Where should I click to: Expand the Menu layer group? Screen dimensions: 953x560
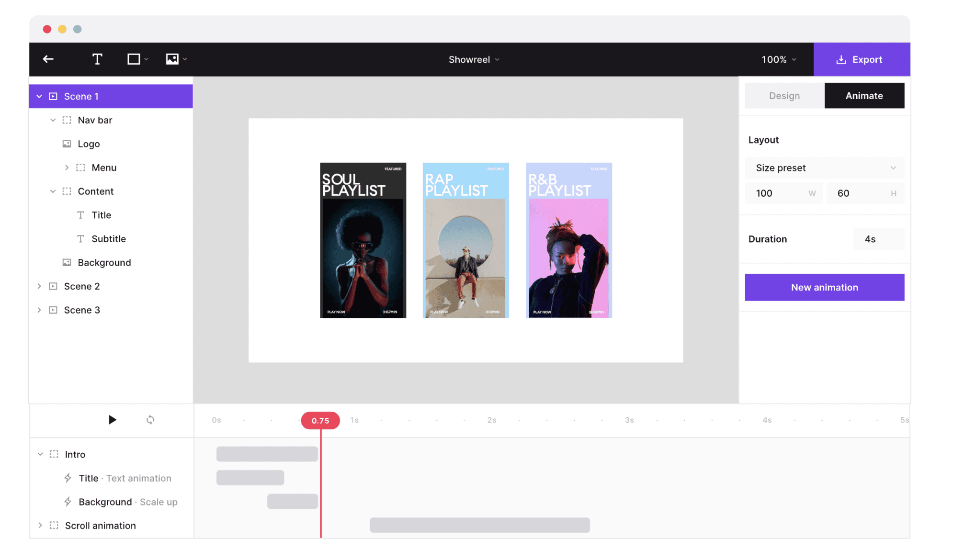pos(67,168)
